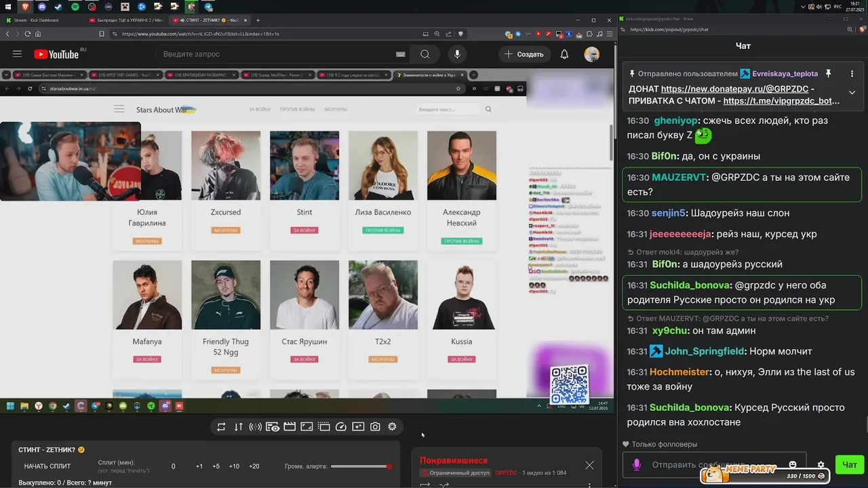
Task: Click the purple microphone icon in chat input
Action: [636, 465]
